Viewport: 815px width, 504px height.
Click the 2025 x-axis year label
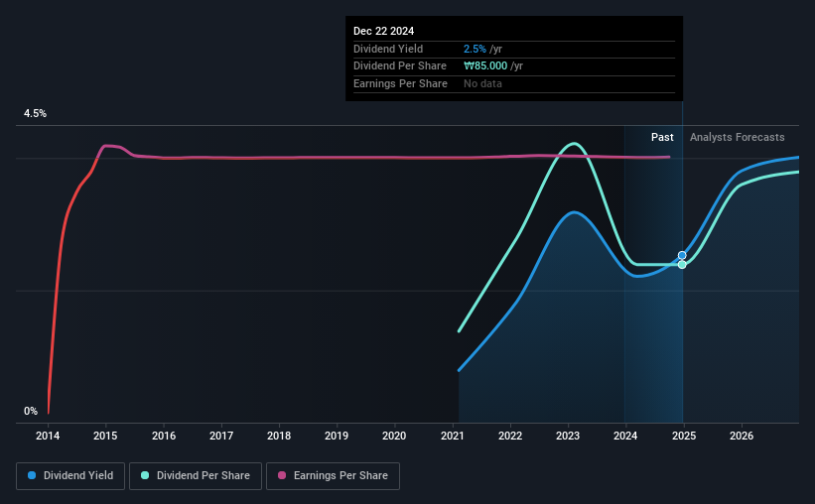coord(684,436)
